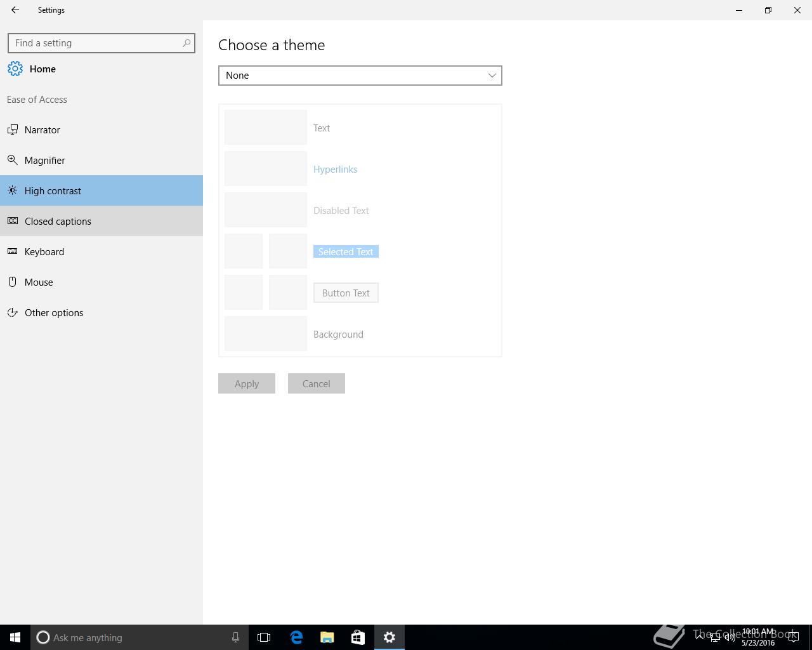
Task: Click the Selected Text highlighted sample
Action: click(346, 252)
